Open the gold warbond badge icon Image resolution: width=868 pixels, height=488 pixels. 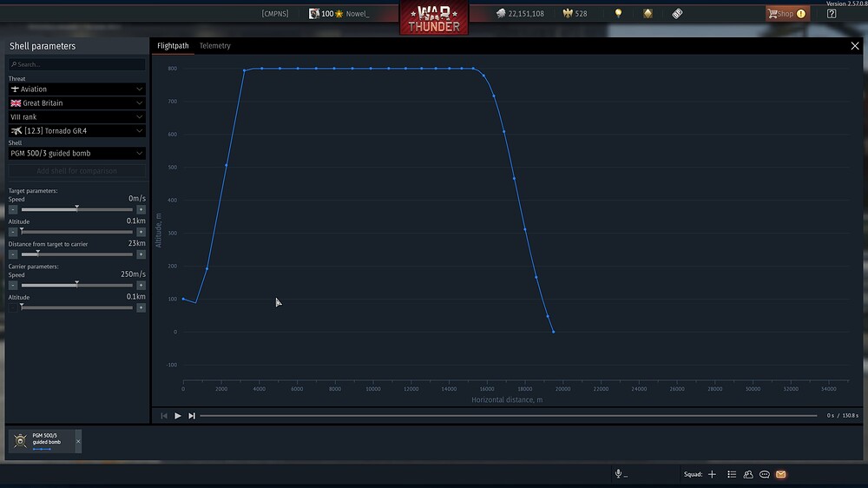[x=648, y=13]
